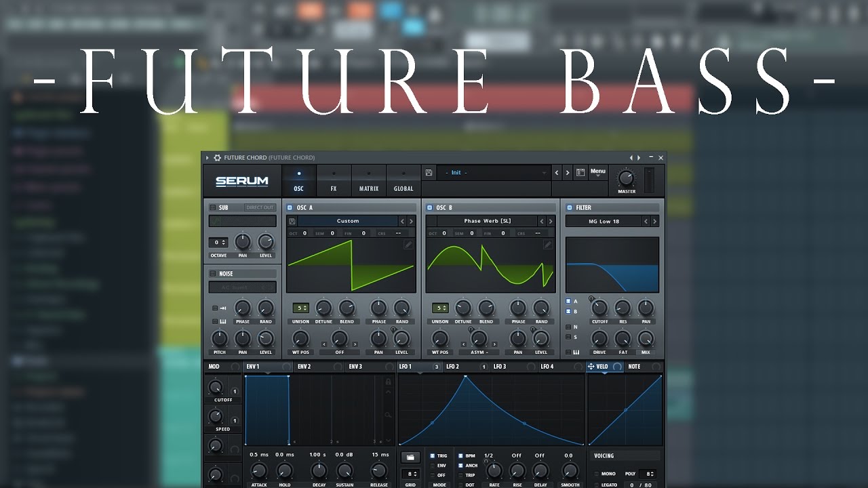The width and height of the screenshot is (868, 488).
Task: Select previous filter type arrow
Action: (646, 221)
